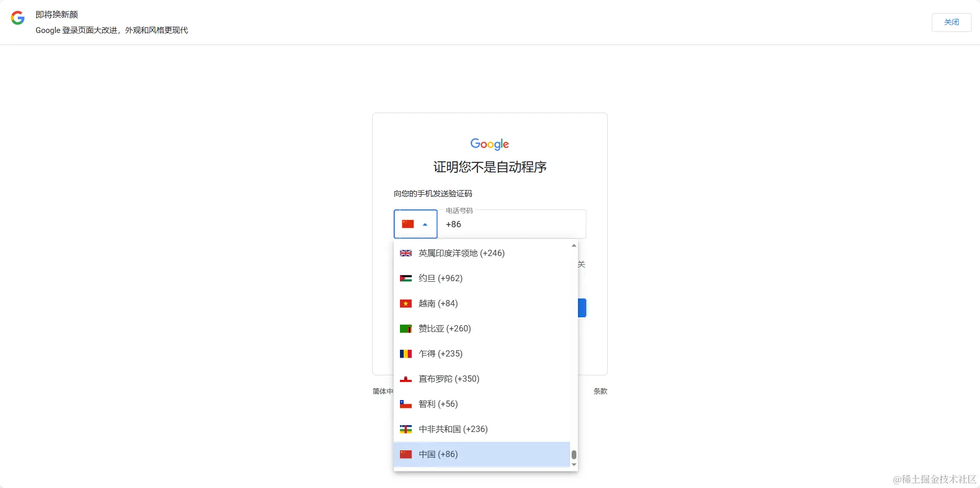Click the Vietnam flag icon

coord(406,304)
